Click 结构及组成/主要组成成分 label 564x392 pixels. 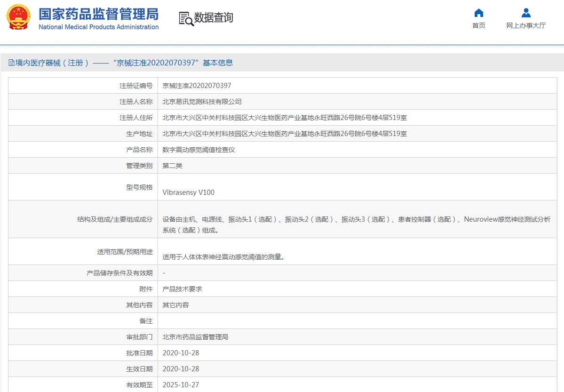[115, 219]
